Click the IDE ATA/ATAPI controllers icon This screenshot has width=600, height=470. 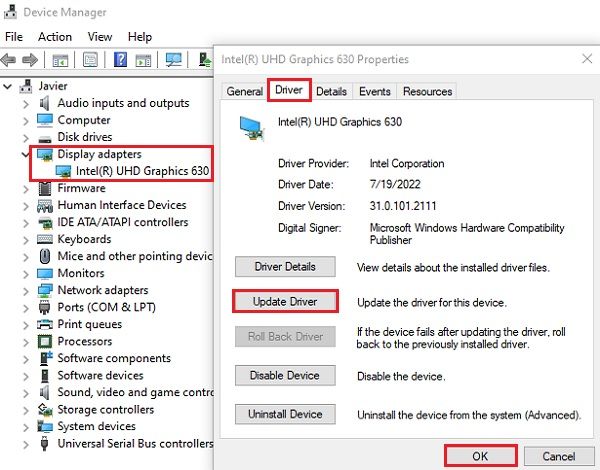click(x=45, y=223)
